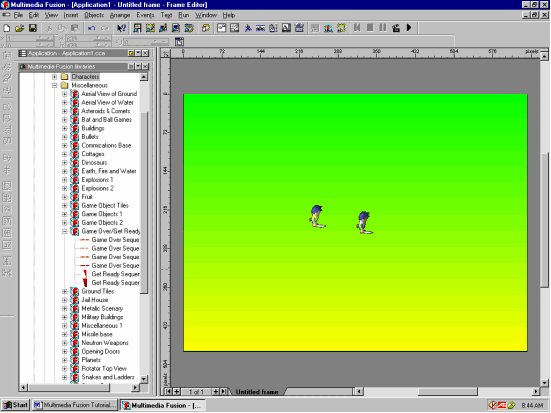Select the first Game Over Sequence object
Viewport: 551px width, 413px height.
tap(115, 240)
